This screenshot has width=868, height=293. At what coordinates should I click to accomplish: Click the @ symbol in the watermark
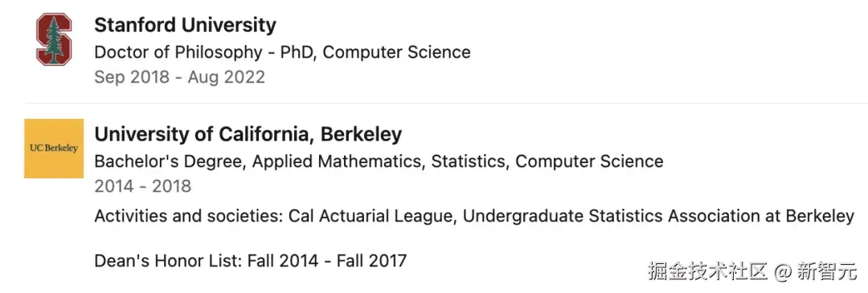click(x=783, y=272)
